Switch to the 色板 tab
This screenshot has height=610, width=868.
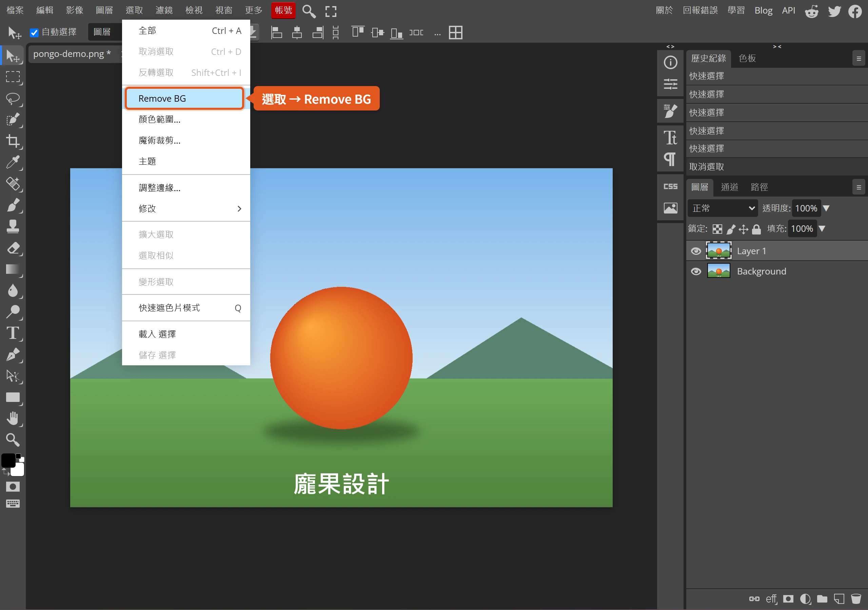pyautogui.click(x=747, y=58)
